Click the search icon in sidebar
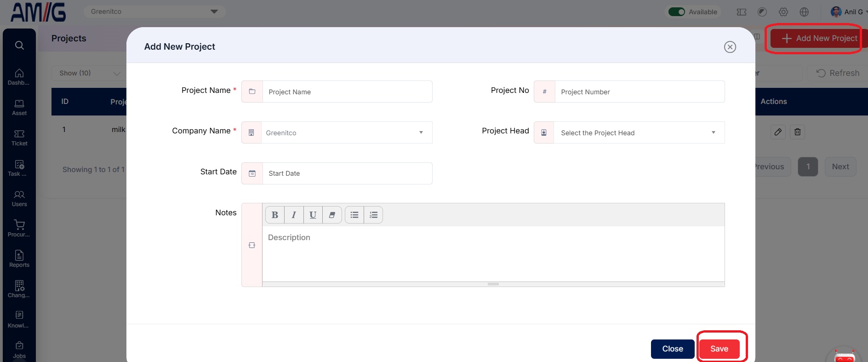This screenshot has height=362, width=868. 19,45
